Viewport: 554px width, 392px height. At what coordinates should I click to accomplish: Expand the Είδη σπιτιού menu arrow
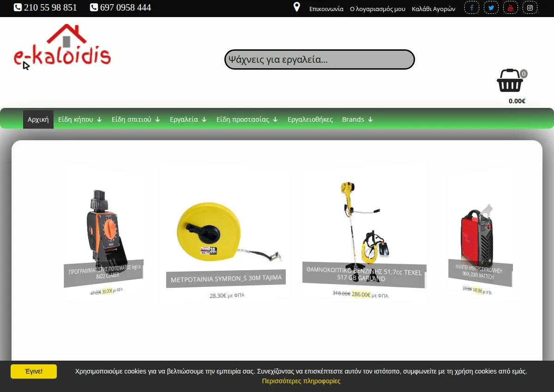(157, 119)
